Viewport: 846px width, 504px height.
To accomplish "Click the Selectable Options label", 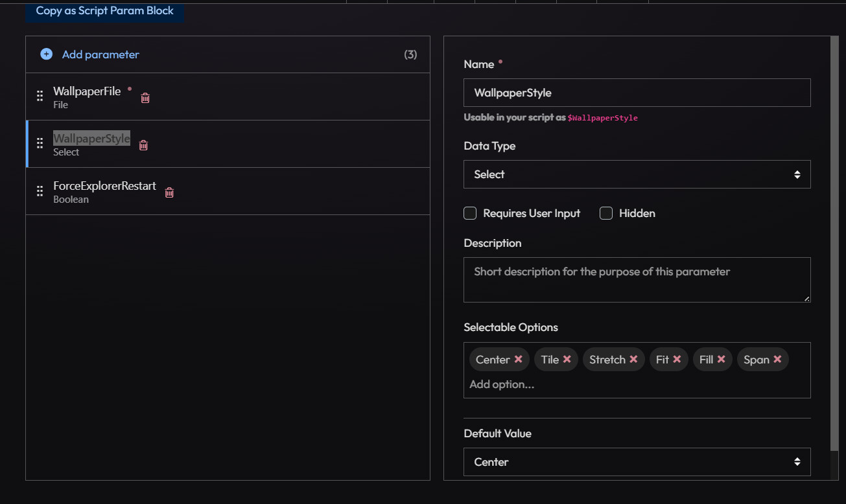I will point(510,327).
